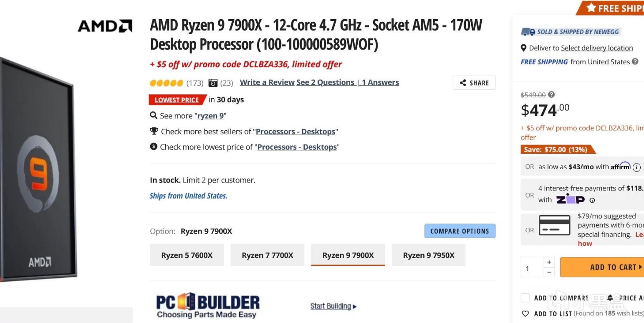Click the AMD brand logo
Viewport: 644px width, 323px height.
[105, 26]
